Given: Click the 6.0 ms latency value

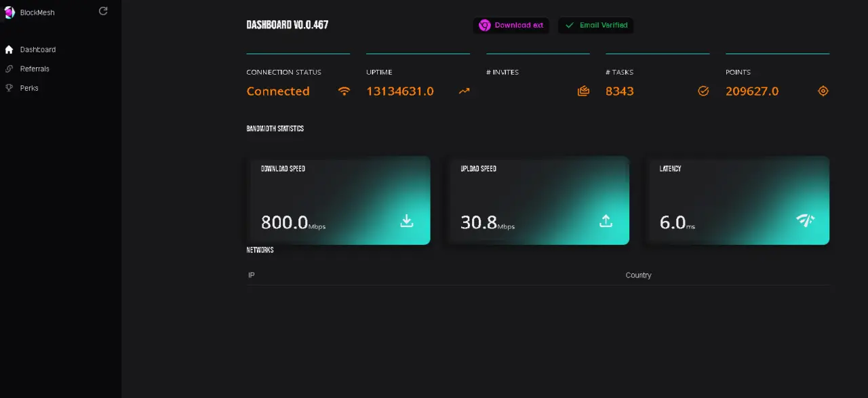Looking at the screenshot, I should [x=677, y=222].
